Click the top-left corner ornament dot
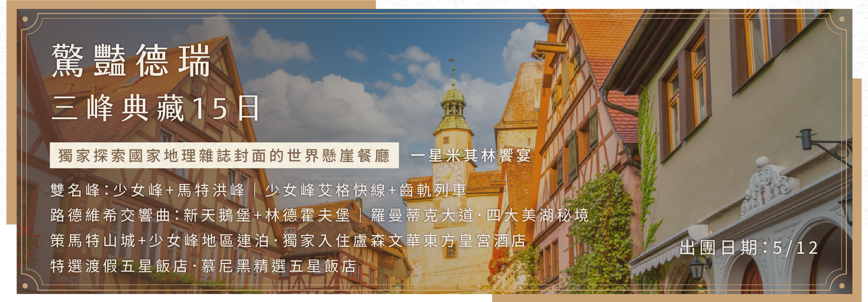The height and width of the screenshot is (302, 868). [25, 19]
